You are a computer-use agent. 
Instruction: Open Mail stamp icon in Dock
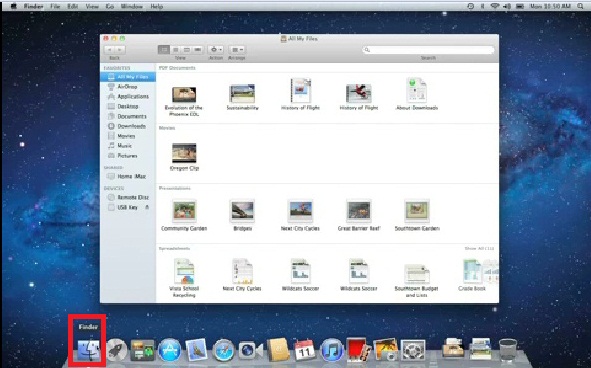(x=196, y=349)
